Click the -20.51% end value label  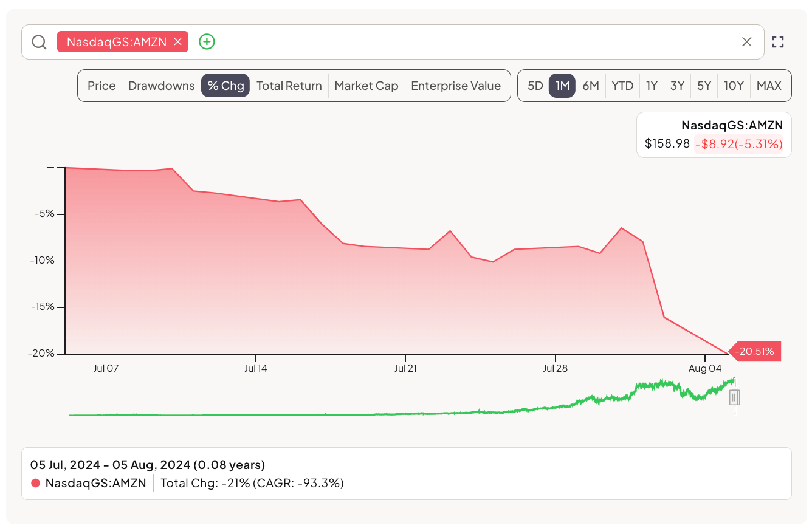(755, 351)
